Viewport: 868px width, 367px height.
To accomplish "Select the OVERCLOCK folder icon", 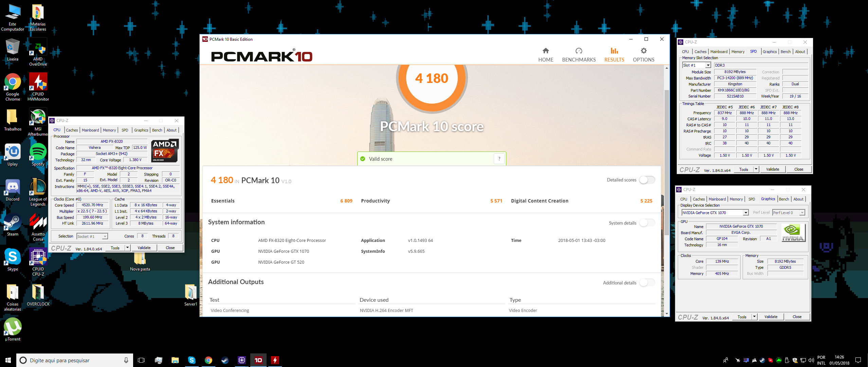I will tap(38, 295).
